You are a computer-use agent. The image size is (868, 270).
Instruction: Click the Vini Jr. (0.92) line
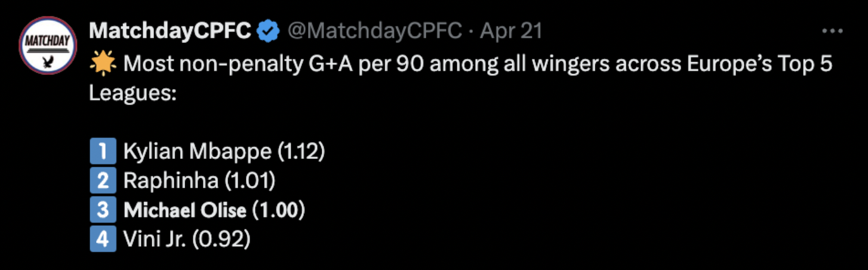click(x=186, y=240)
